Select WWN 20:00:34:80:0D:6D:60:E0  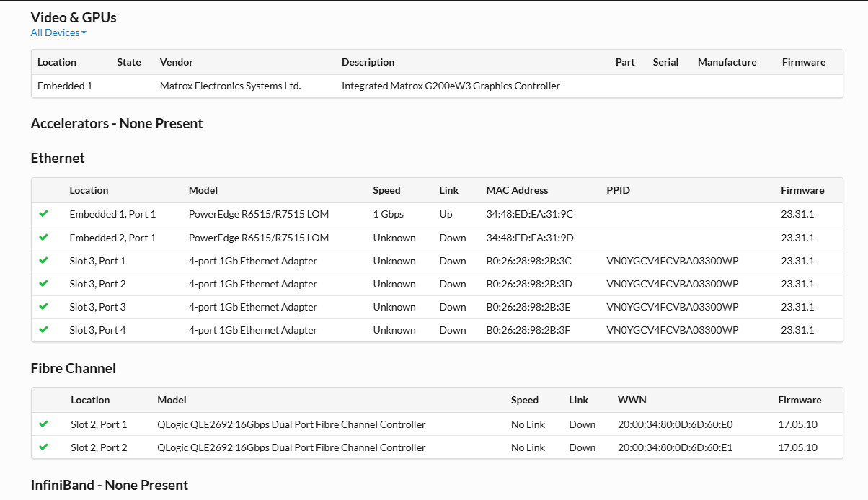(x=675, y=424)
